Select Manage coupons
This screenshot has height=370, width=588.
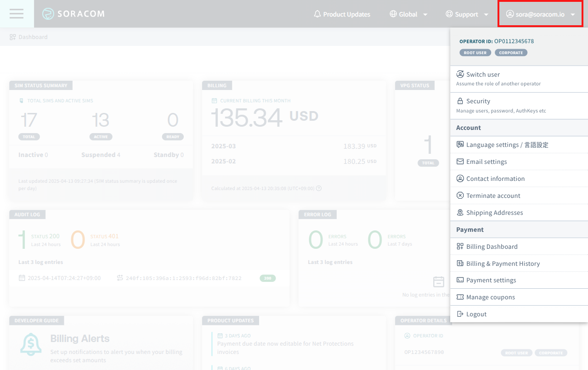(490, 297)
